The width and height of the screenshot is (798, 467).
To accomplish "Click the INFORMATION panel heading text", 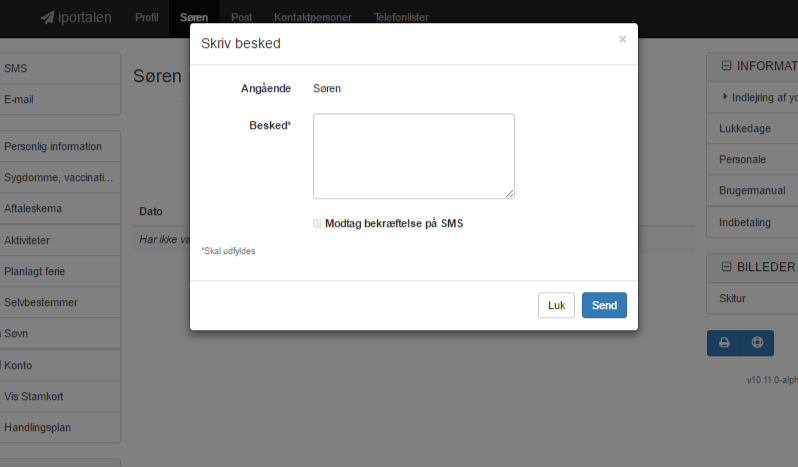I will coord(767,66).
